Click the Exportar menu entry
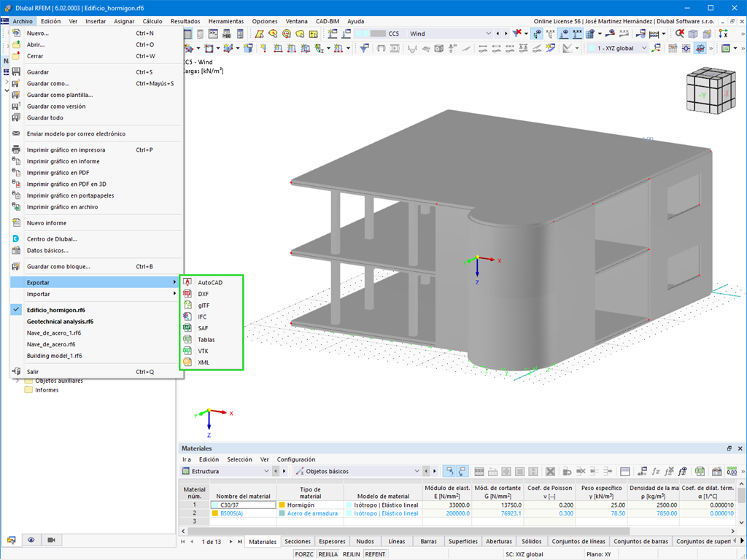 96,282
